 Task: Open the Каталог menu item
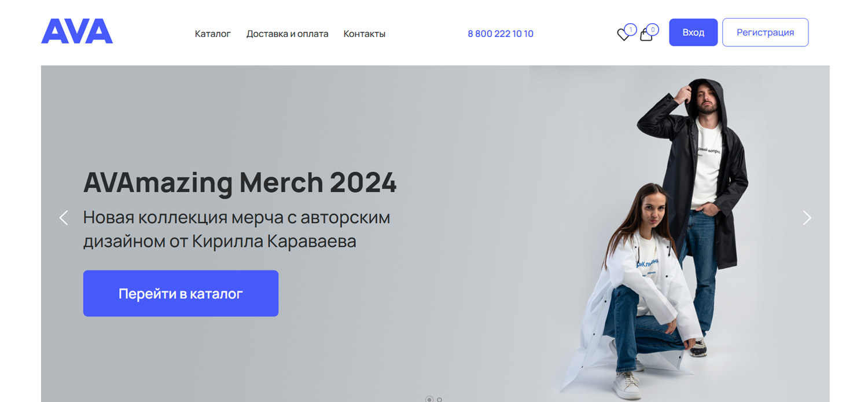(213, 34)
